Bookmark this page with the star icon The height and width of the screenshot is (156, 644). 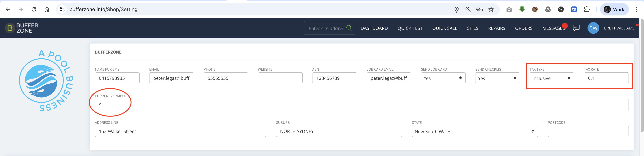tap(491, 10)
